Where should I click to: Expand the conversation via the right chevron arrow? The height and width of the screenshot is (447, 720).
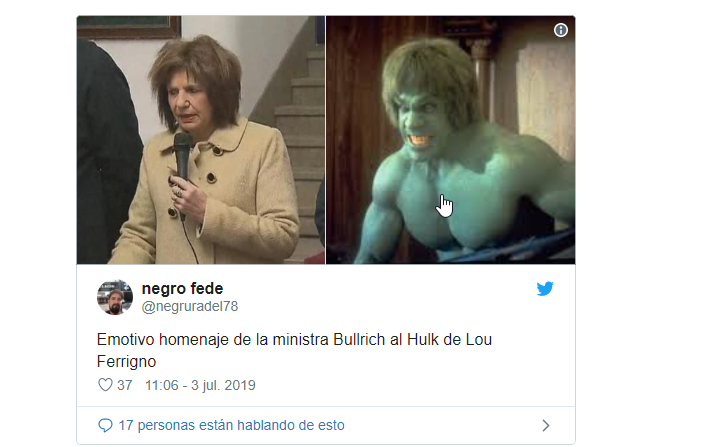coord(546,425)
